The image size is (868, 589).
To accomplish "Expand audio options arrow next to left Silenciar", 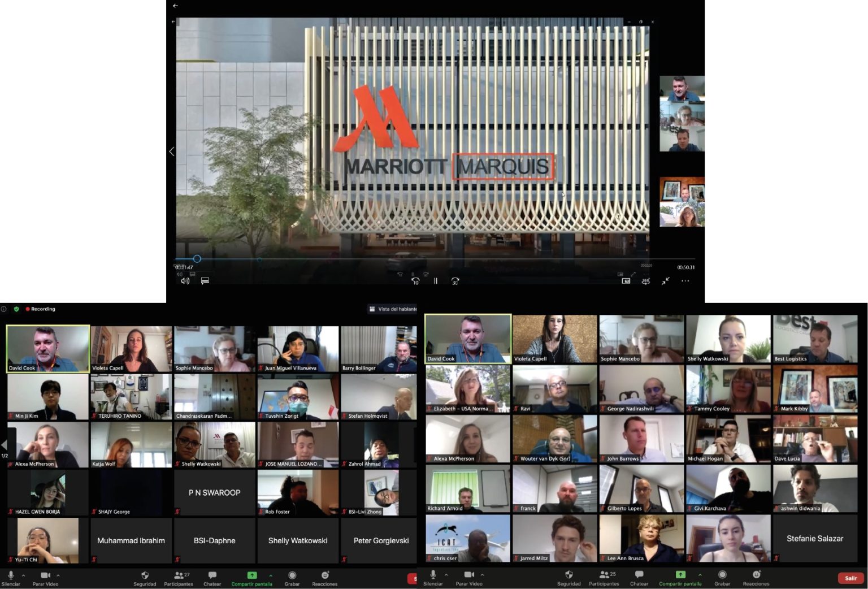I will [x=23, y=575].
